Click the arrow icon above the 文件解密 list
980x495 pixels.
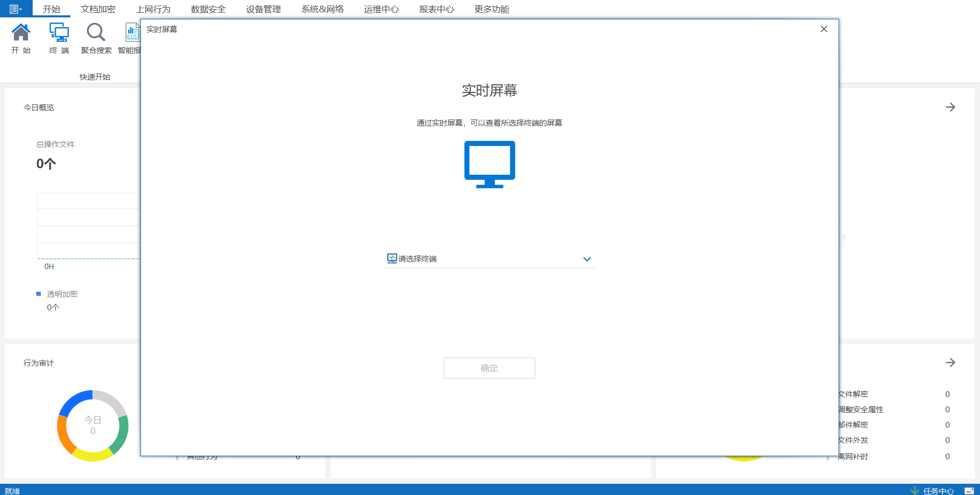pyautogui.click(x=950, y=363)
